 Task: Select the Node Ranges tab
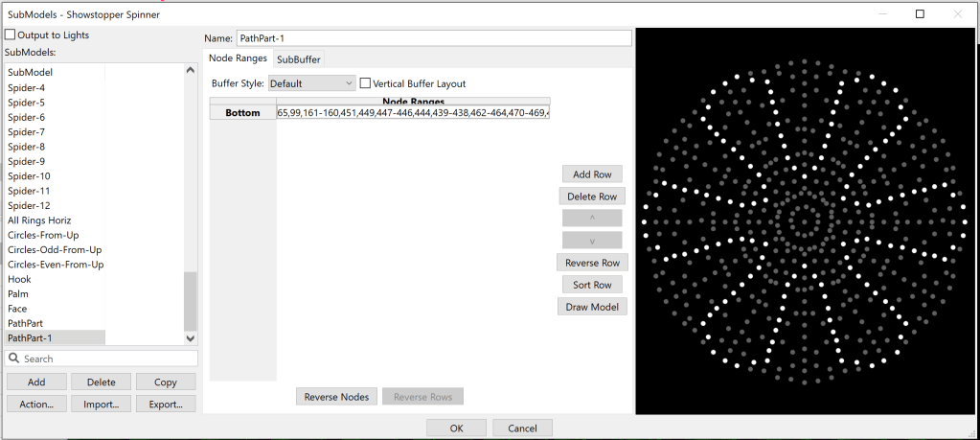click(x=238, y=58)
